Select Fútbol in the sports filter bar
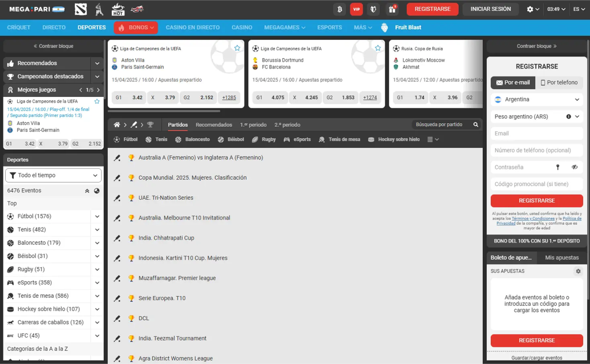Image resolution: width=590 pixels, height=364 pixels. [x=126, y=139]
